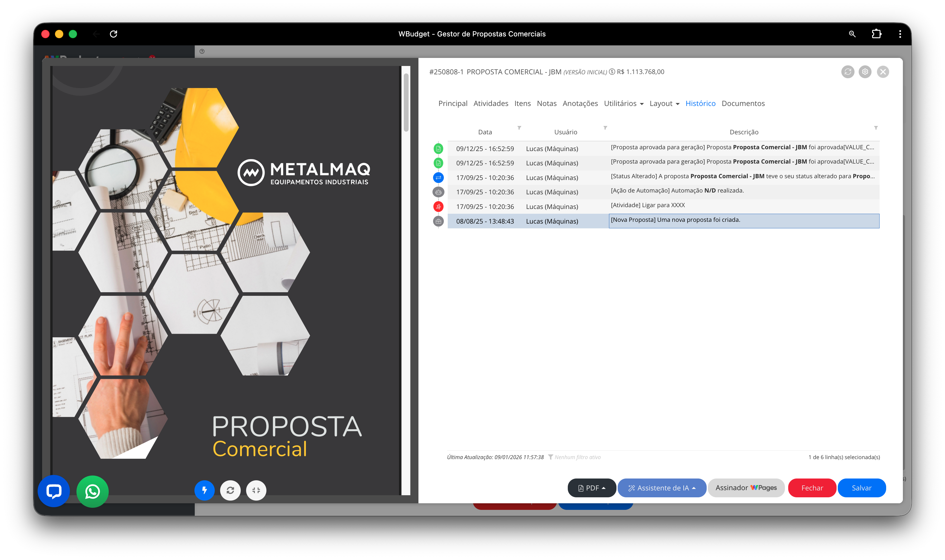Click red activity icon beside Ligar para XXXX
945x560 pixels.
(438, 206)
